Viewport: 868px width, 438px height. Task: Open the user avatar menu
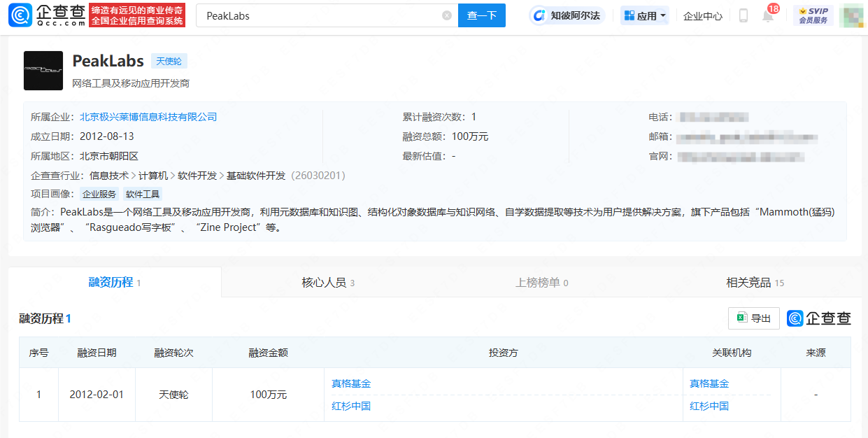tap(851, 15)
